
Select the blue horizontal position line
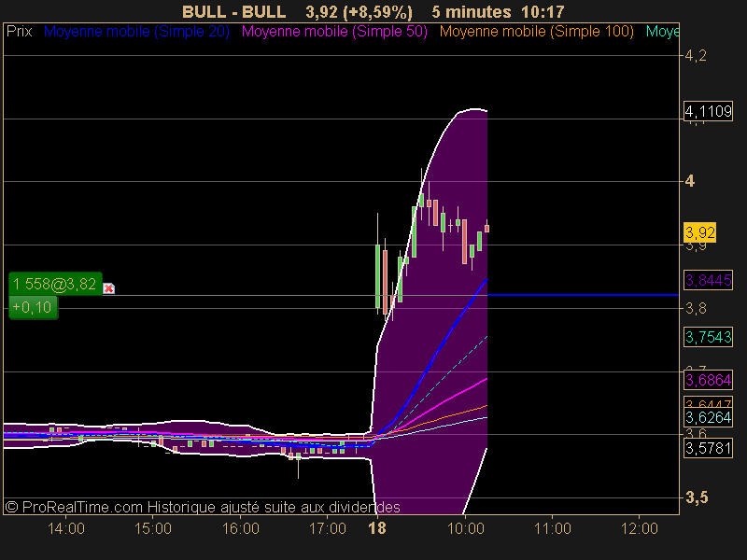tap(583, 295)
